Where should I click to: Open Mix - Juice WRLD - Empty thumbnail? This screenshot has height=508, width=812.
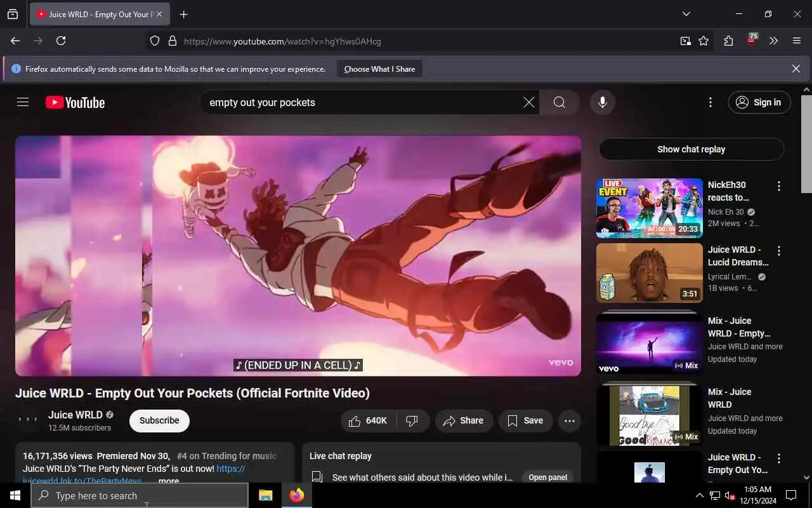point(649,343)
